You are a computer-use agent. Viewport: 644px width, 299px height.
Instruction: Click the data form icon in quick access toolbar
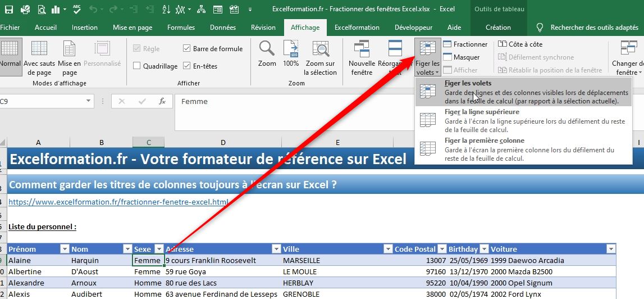[x=218, y=9]
